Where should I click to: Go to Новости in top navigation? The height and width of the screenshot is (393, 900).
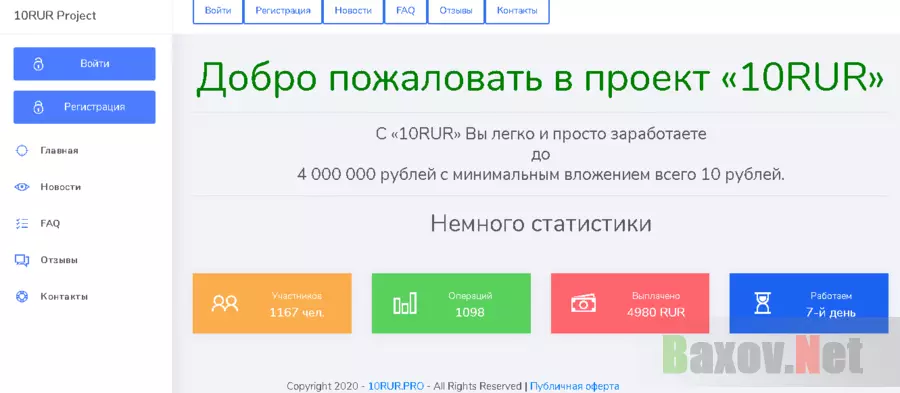(x=353, y=11)
